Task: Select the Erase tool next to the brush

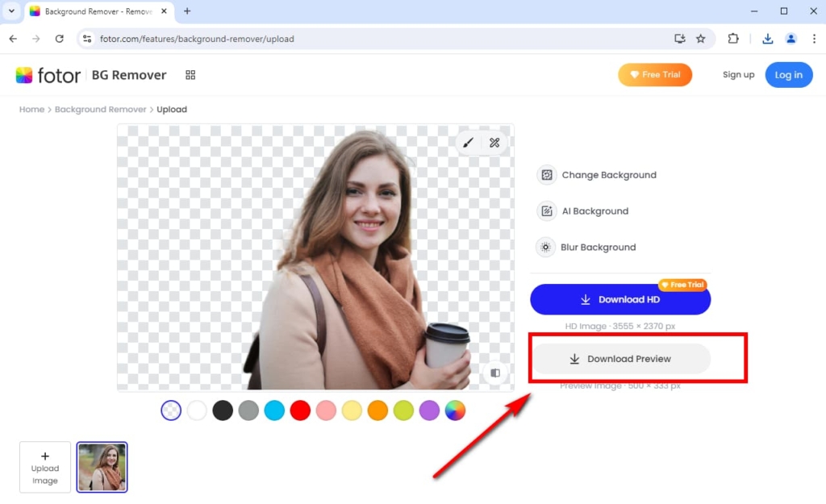Action: click(493, 142)
